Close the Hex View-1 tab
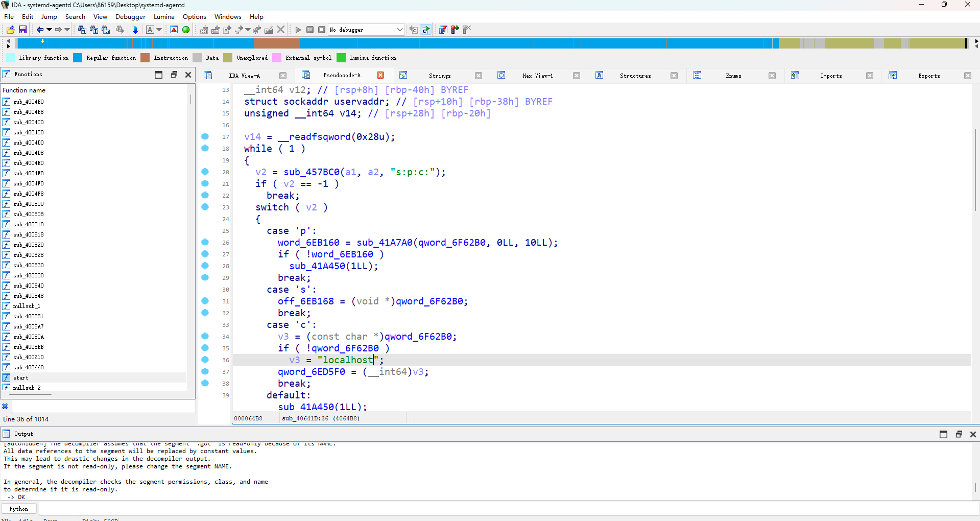Screen dimensions: 980x521 (x=577, y=76)
